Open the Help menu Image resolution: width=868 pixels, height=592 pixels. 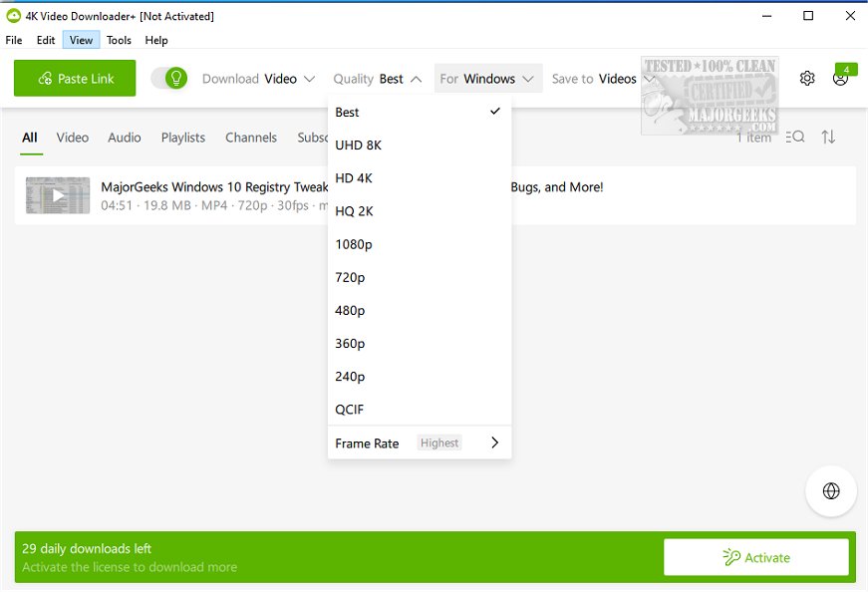[x=156, y=40]
